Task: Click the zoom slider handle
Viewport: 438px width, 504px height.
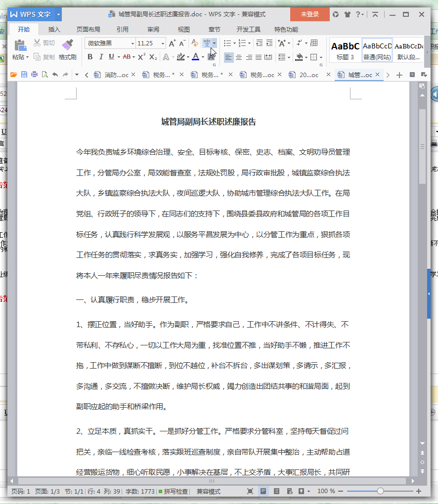Action: (381, 491)
